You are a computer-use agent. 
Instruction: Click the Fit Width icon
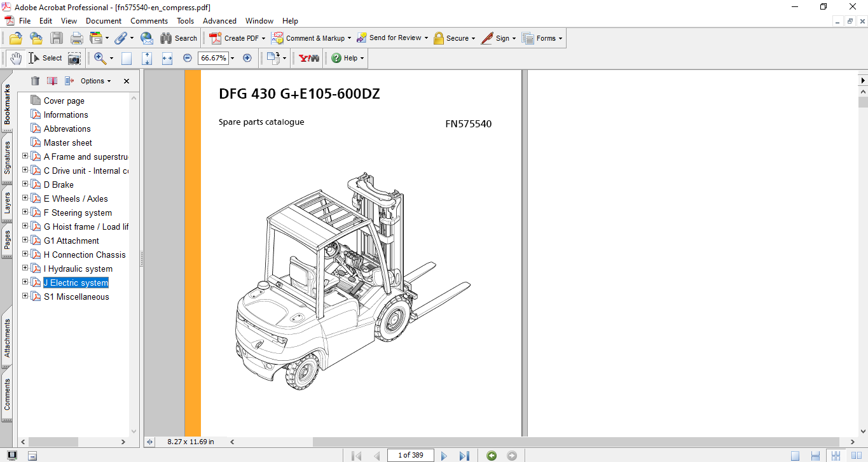click(x=167, y=58)
